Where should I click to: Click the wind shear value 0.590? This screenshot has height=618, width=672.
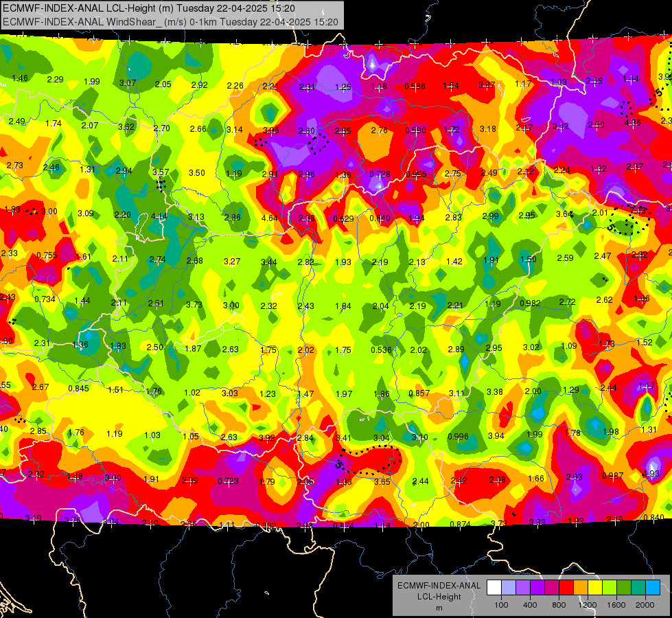click(x=415, y=130)
